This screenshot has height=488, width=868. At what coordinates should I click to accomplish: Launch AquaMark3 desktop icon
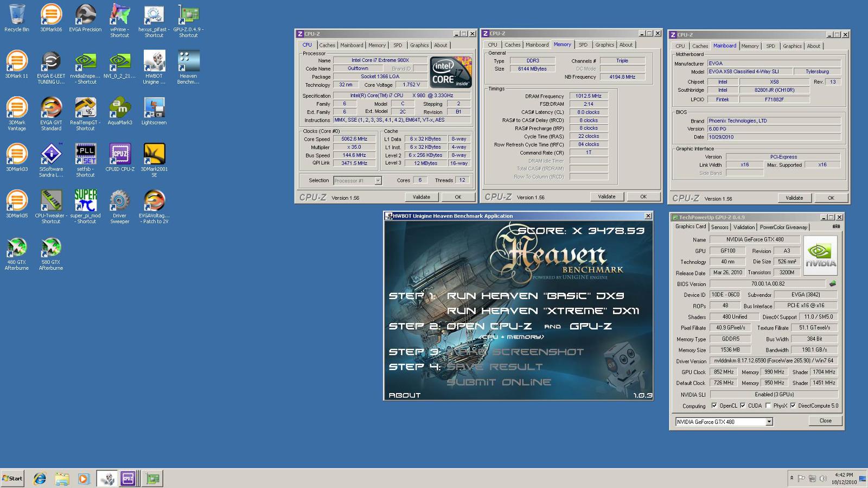coord(120,111)
